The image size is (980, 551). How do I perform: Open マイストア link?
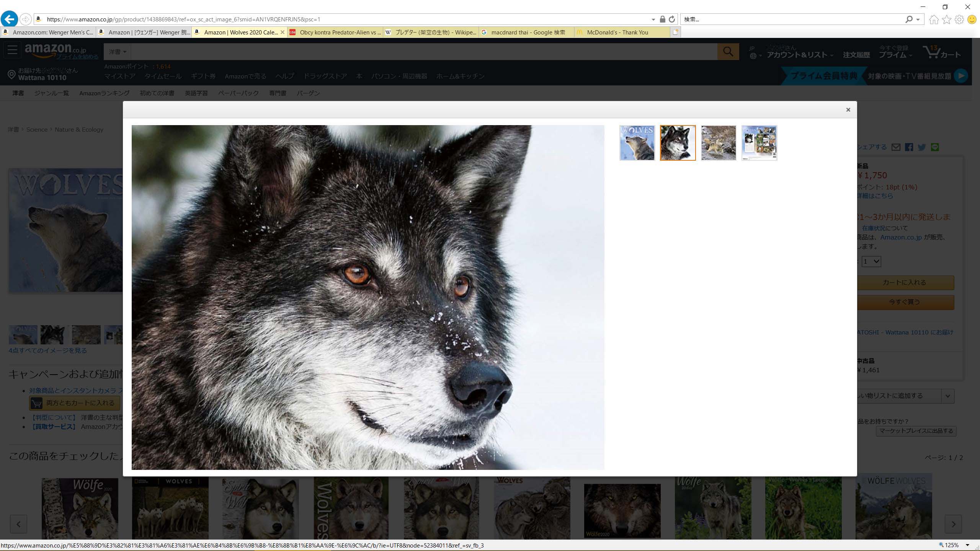click(x=120, y=76)
